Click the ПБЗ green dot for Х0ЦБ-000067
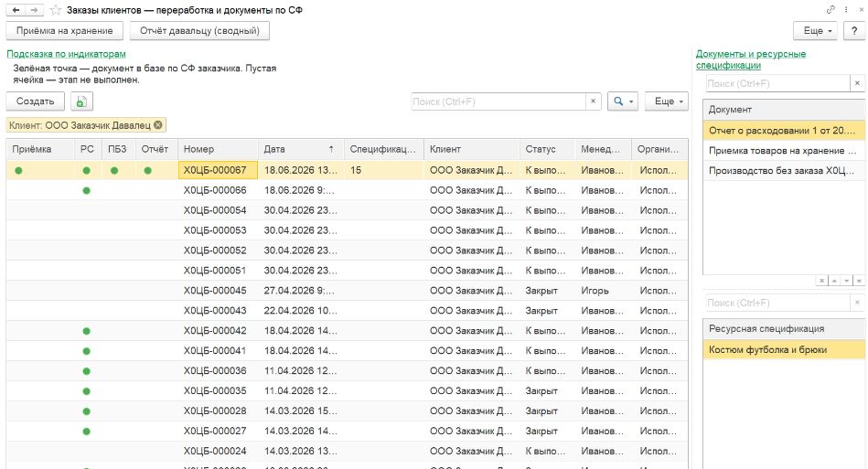Screen dimensions: 868x469 coord(114,170)
